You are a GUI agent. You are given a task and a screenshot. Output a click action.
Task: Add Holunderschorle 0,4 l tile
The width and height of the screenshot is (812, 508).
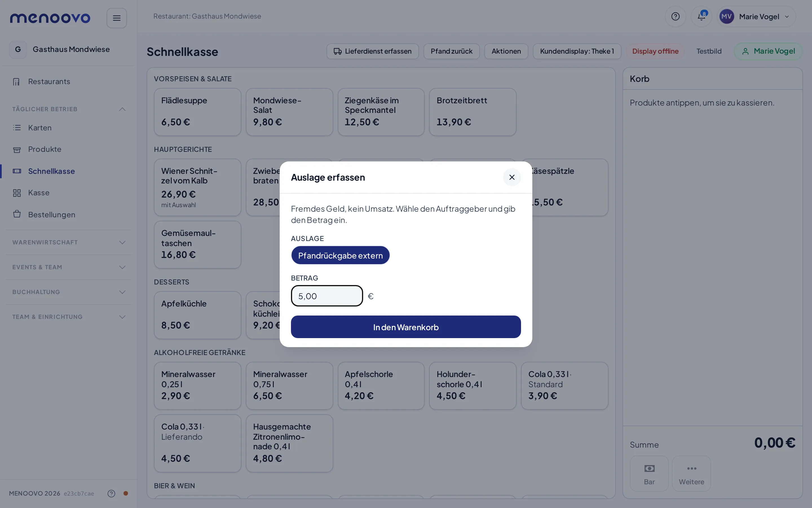(x=473, y=386)
